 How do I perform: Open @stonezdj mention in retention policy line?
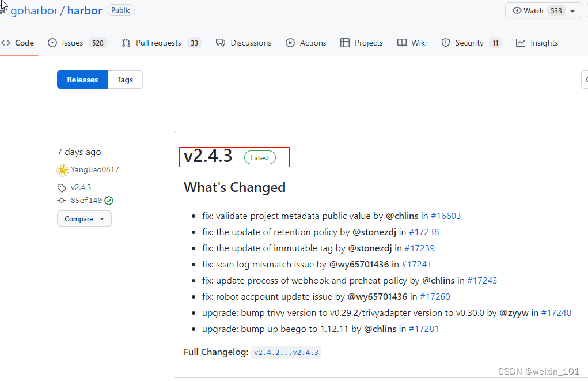tap(374, 232)
